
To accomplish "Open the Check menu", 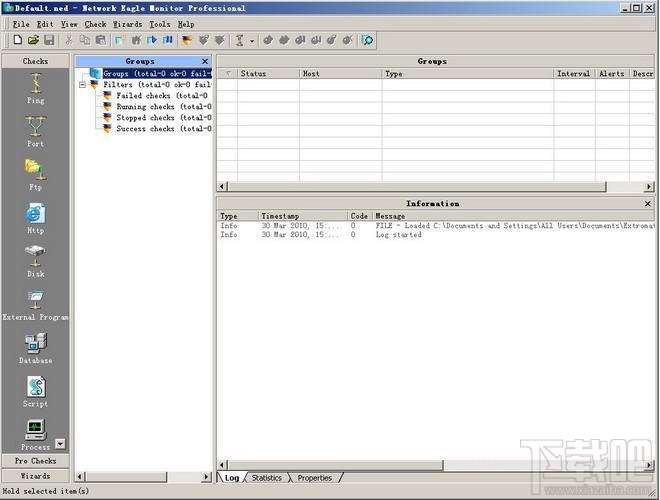I will [x=95, y=24].
